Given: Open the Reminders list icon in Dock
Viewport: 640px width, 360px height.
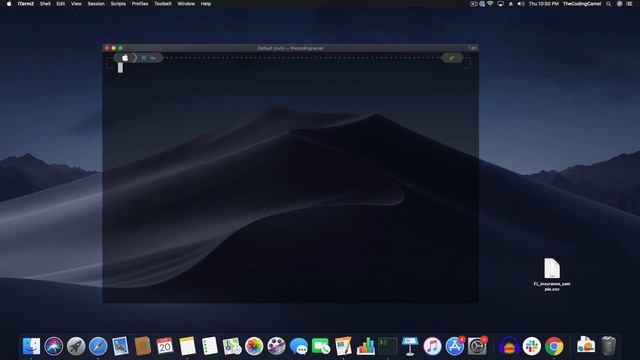Looking at the screenshot, I should [209, 346].
